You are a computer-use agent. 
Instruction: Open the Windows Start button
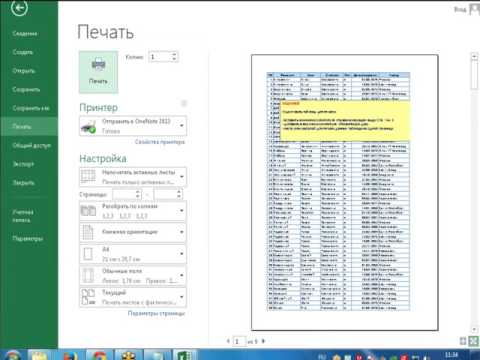(x=12, y=355)
